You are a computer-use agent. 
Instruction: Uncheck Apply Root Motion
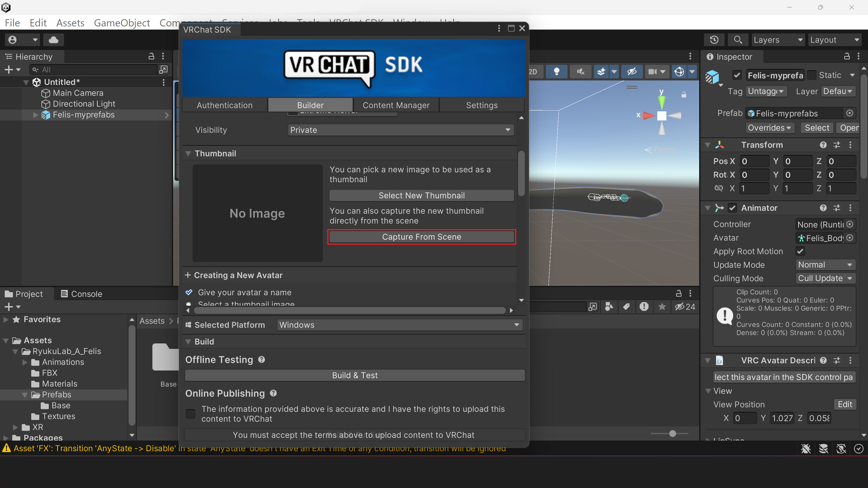click(800, 251)
